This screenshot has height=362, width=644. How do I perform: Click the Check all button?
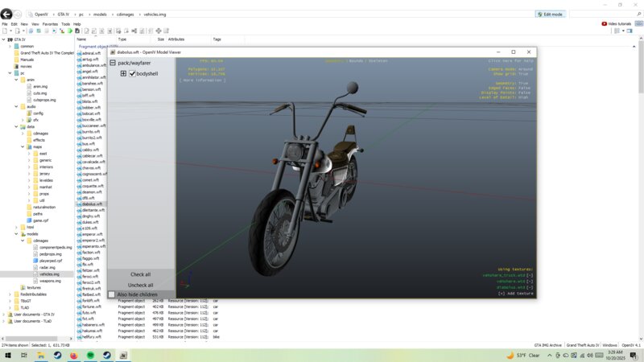(x=141, y=274)
